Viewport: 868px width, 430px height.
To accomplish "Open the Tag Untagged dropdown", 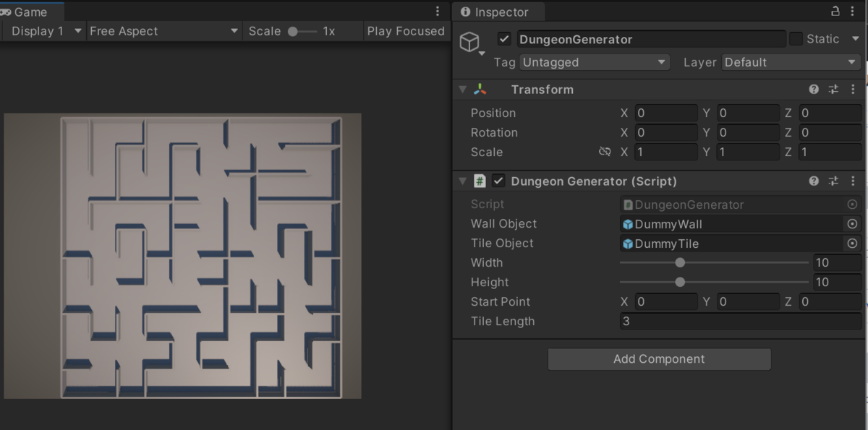I will click(595, 62).
